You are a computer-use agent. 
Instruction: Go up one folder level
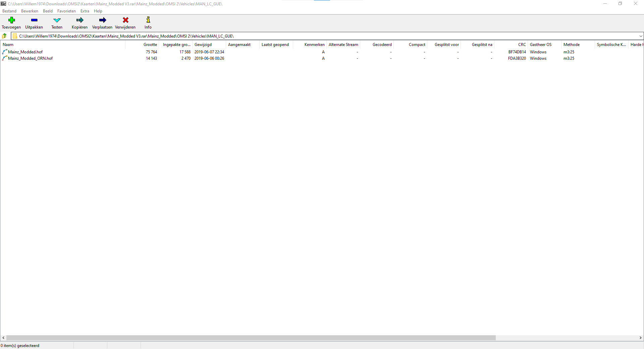[x=4, y=36]
